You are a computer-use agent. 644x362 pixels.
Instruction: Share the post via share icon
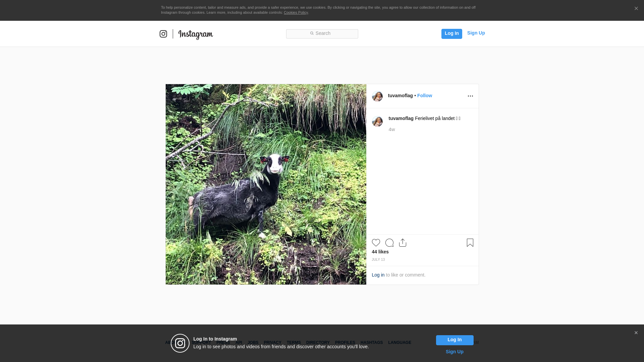[x=402, y=243]
